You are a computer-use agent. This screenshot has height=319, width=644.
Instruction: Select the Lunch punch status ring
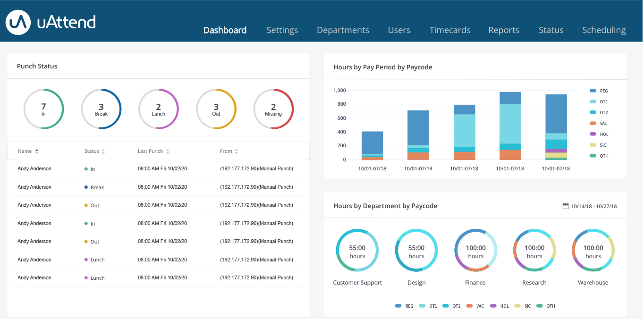click(x=159, y=109)
